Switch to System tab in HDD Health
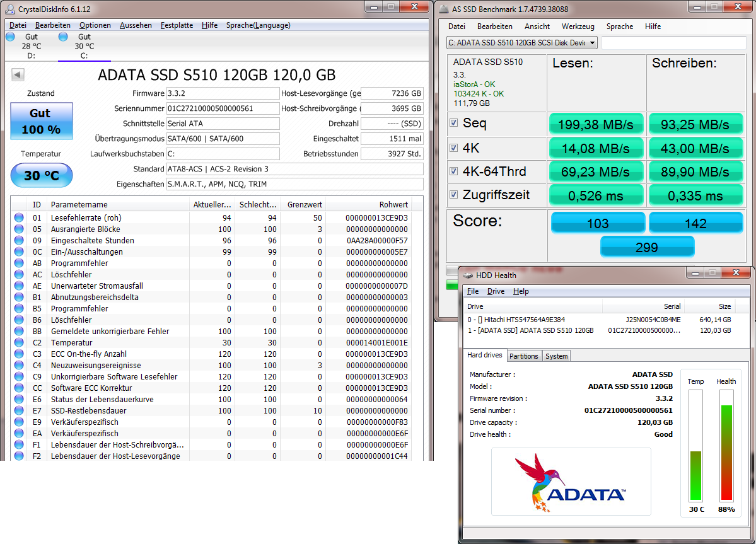Image resolution: width=756 pixels, height=544 pixels. pos(556,356)
